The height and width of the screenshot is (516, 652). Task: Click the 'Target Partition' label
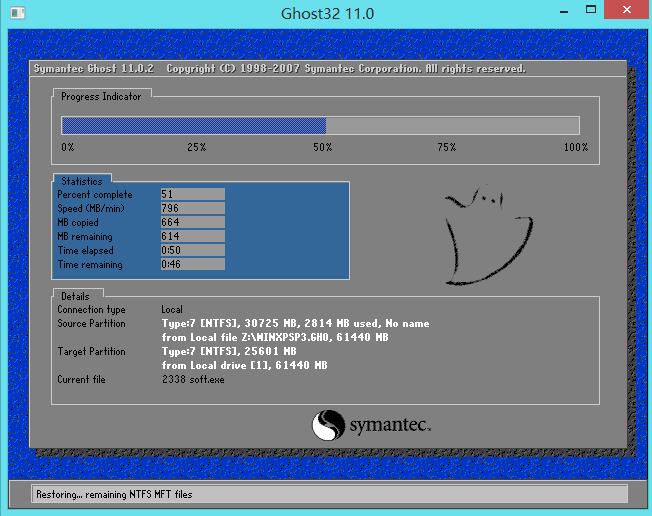[x=91, y=352]
